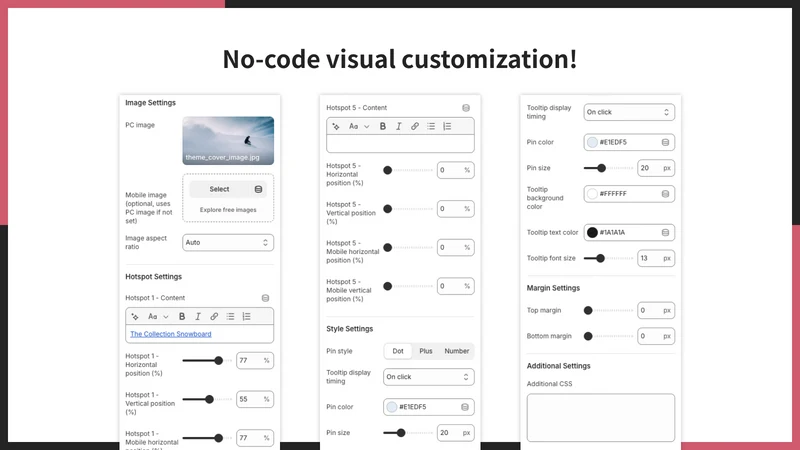Click Select button for Mobile image

[x=219, y=189]
